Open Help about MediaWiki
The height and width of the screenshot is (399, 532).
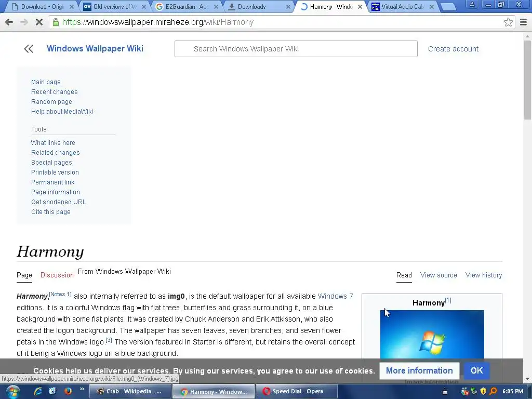[62, 112]
